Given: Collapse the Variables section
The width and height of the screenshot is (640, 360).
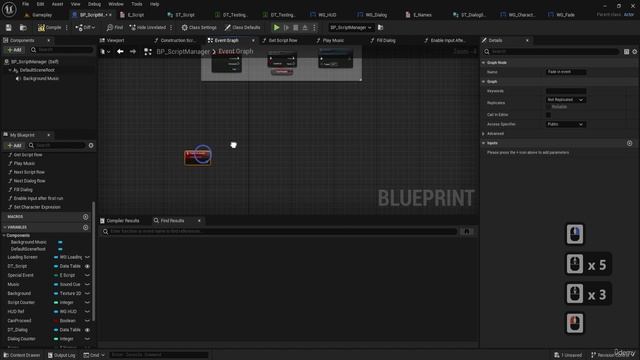Looking at the screenshot, I should point(5,227).
